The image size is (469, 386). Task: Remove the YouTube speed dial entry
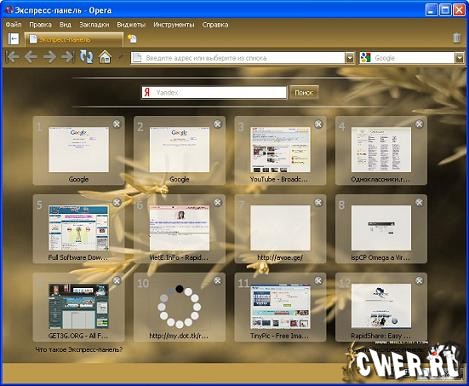pyautogui.click(x=318, y=124)
